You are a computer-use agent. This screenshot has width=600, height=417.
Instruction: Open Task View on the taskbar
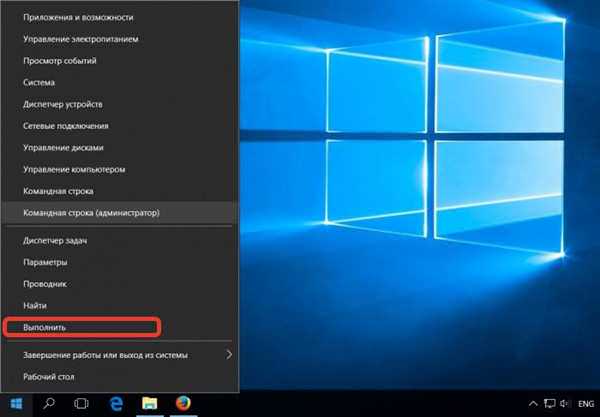(x=81, y=404)
